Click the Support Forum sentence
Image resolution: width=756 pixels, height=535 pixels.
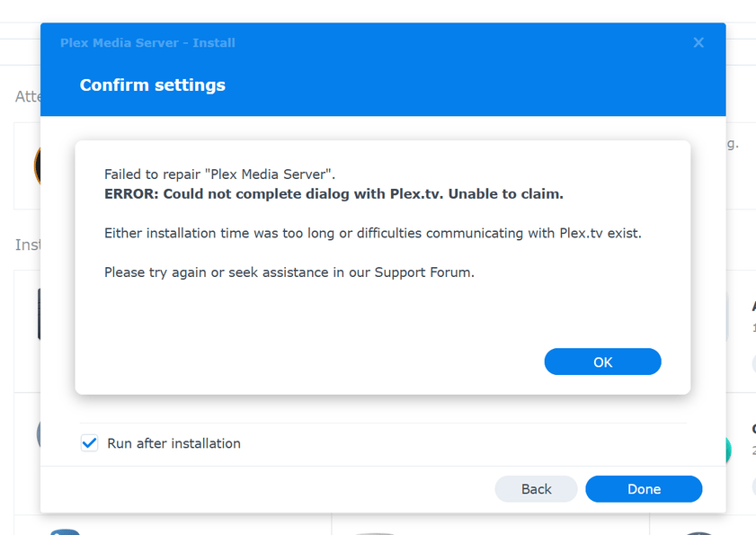289,272
